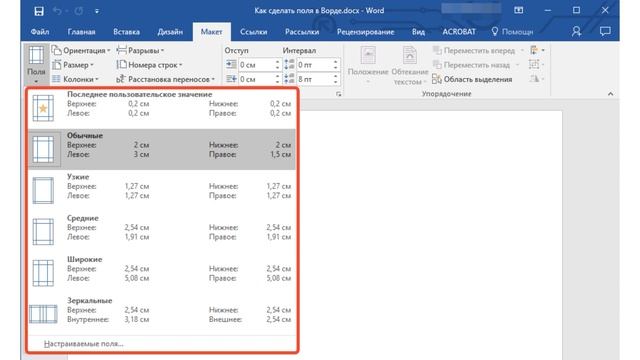Click the Rotate objects icon
The image size is (640, 360).
pos(536,79)
